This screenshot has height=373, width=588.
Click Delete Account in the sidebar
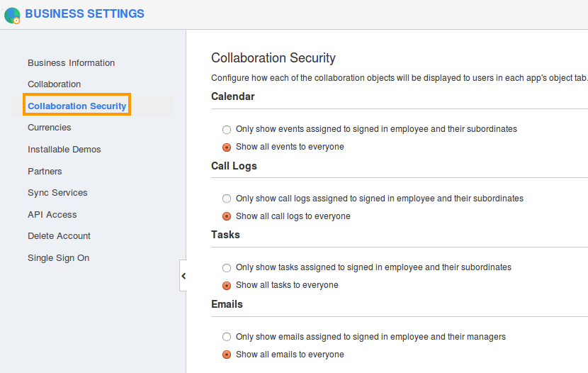[59, 236]
